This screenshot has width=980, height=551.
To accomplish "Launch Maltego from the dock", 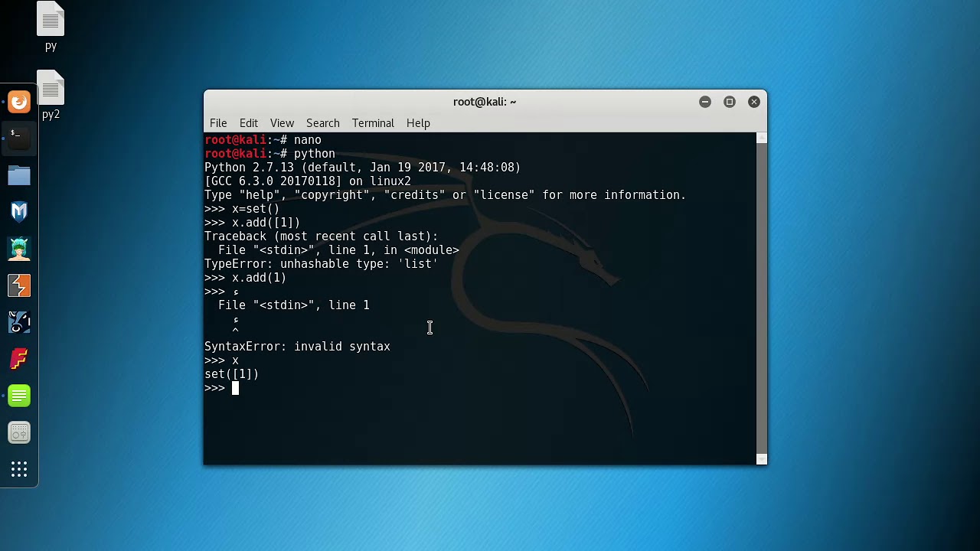I will pyautogui.click(x=19, y=322).
